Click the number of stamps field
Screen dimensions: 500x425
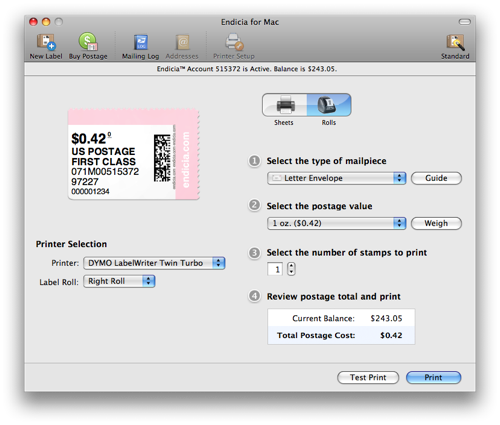point(275,269)
